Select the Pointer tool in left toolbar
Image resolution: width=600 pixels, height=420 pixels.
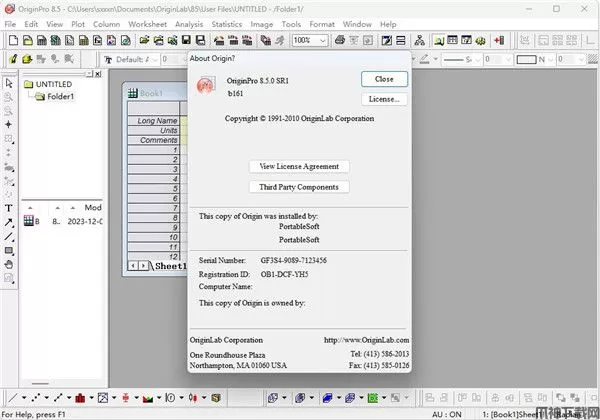(x=9, y=84)
